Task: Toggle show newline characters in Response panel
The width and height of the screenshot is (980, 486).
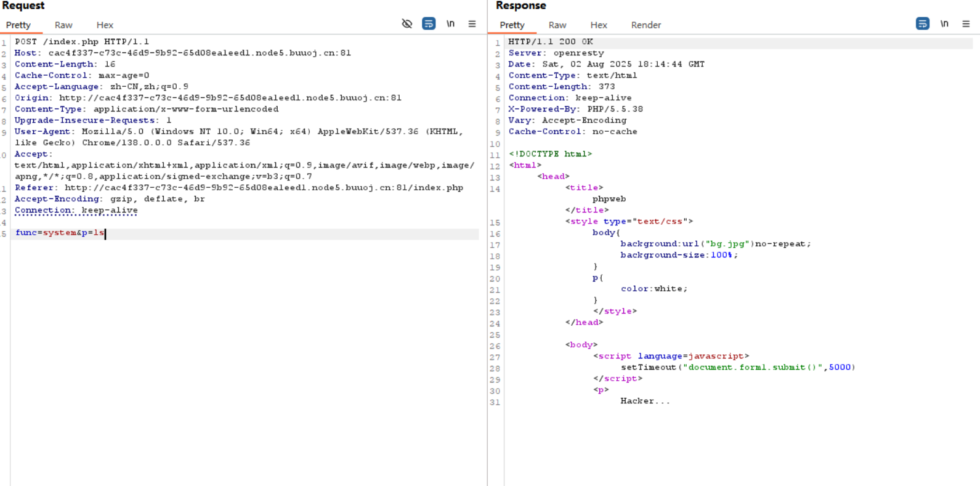Action: (944, 24)
